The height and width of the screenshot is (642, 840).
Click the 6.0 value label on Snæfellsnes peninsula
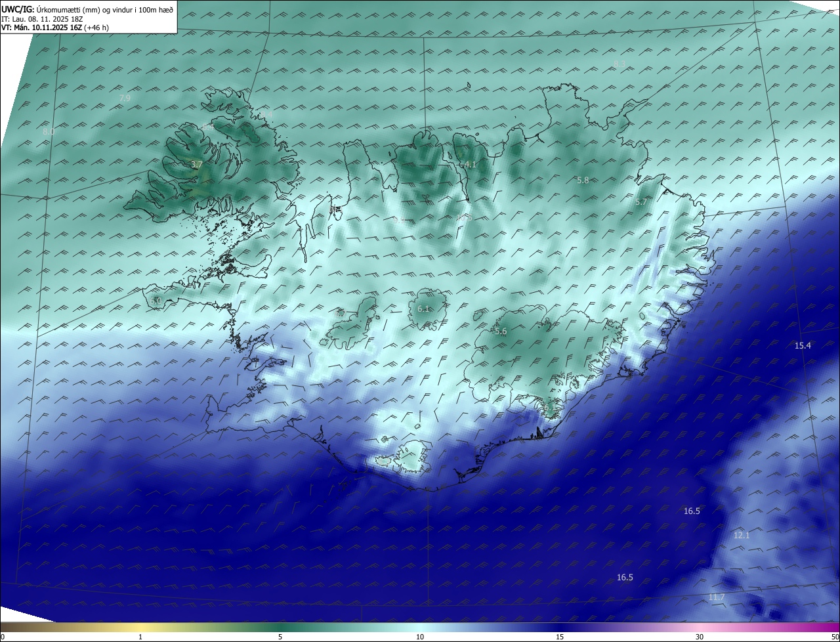coord(156,301)
